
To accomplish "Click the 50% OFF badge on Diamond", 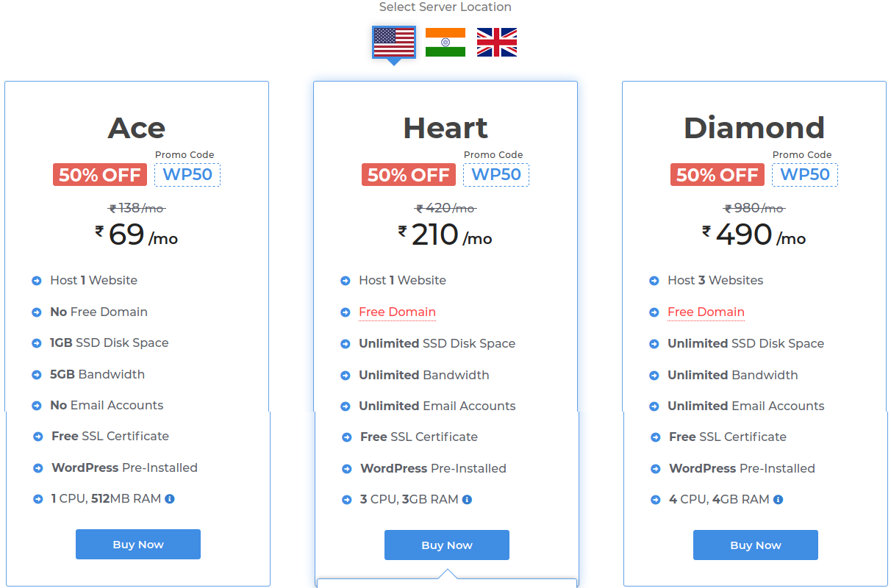I will click(x=718, y=175).
